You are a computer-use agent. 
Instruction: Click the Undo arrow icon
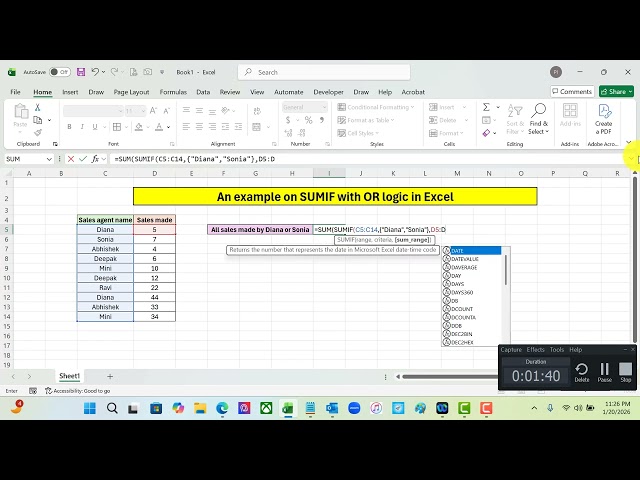click(x=95, y=72)
